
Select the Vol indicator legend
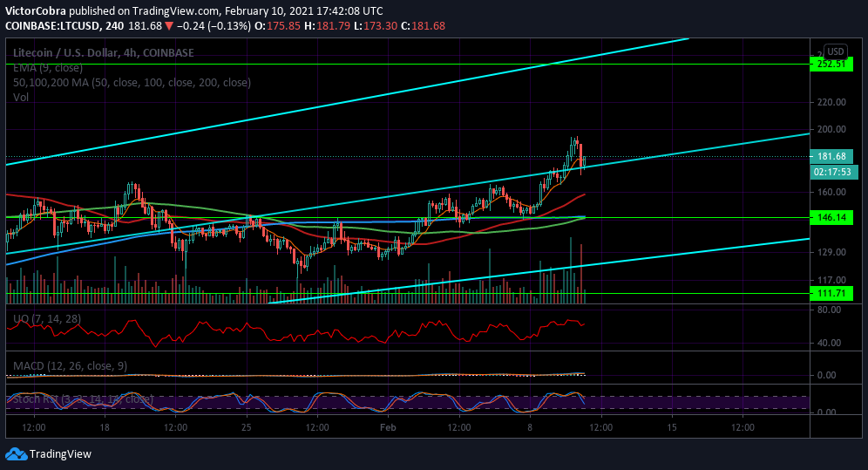point(21,97)
